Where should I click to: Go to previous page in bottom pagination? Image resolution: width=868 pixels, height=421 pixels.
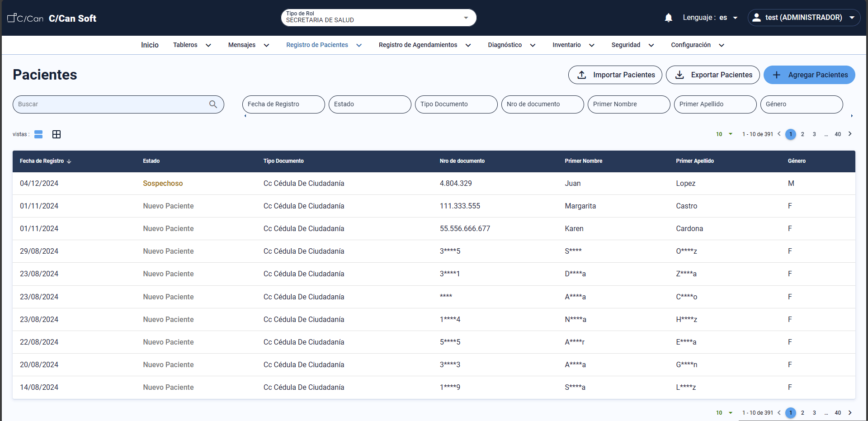pyautogui.click(x=779, y=412)
